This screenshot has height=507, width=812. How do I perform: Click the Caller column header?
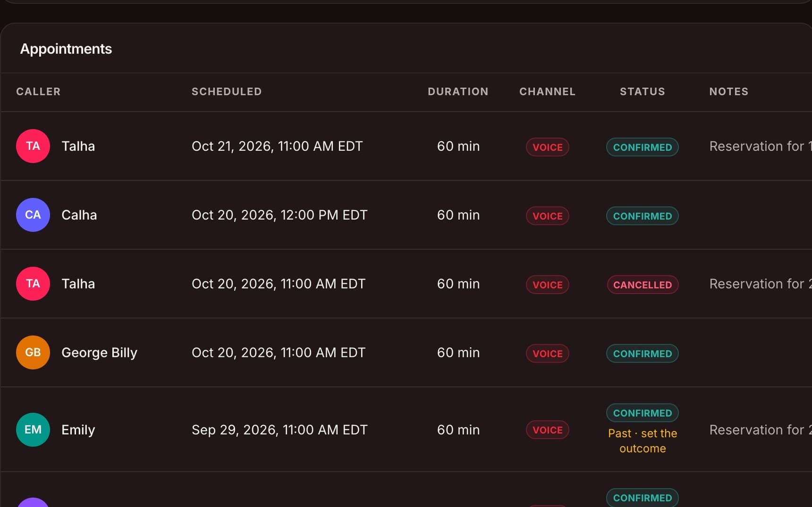pos(38,92)
